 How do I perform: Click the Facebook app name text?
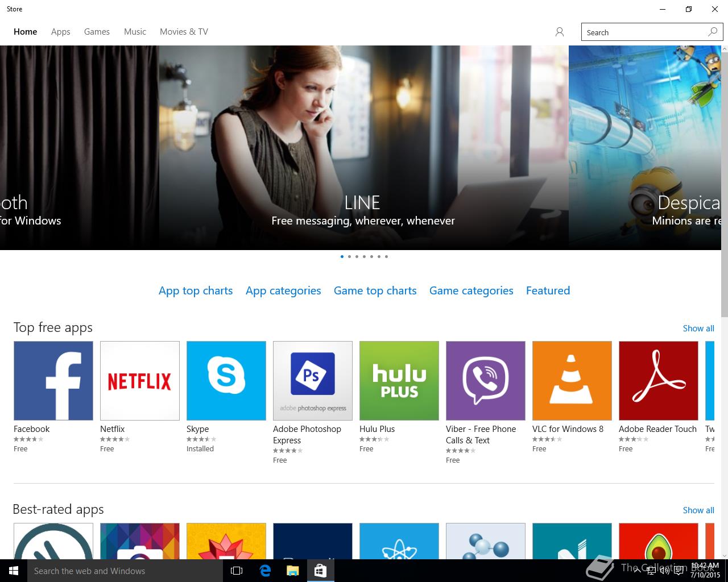click(x=31, y=429)
